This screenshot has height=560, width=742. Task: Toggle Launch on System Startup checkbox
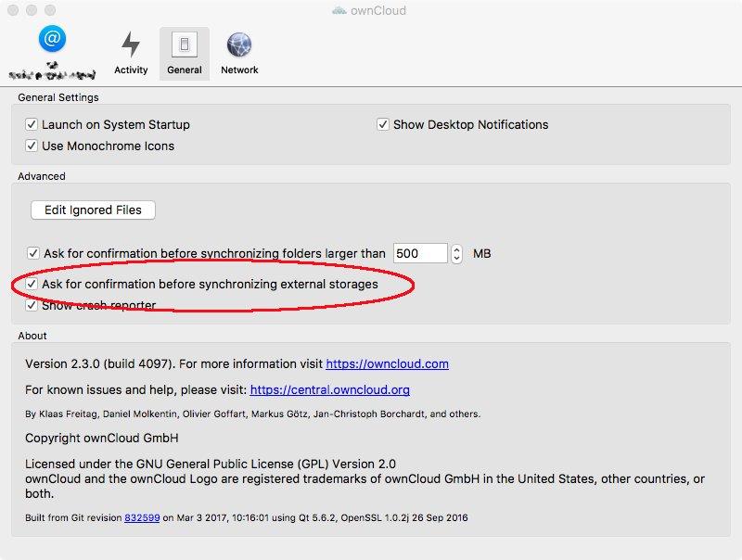click(x=32, y=124)
